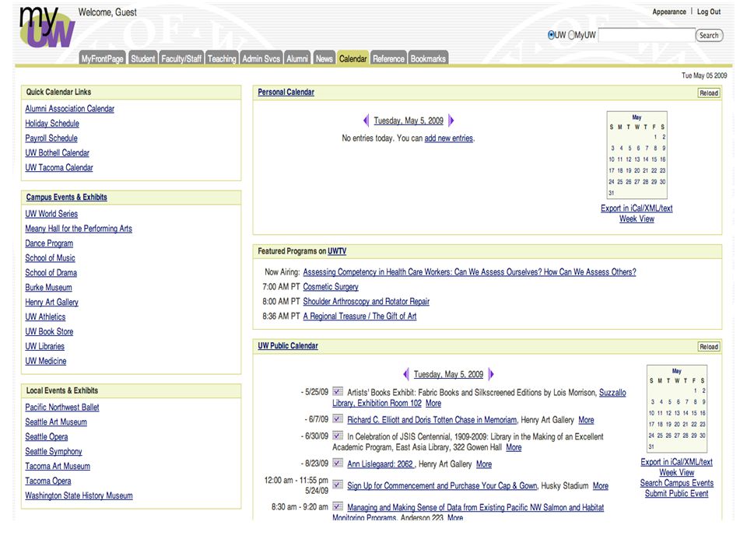Switch to the Alumni tab
Image resolution: width=747 pixels, height=560 pixels.
(x=297, y=58)
